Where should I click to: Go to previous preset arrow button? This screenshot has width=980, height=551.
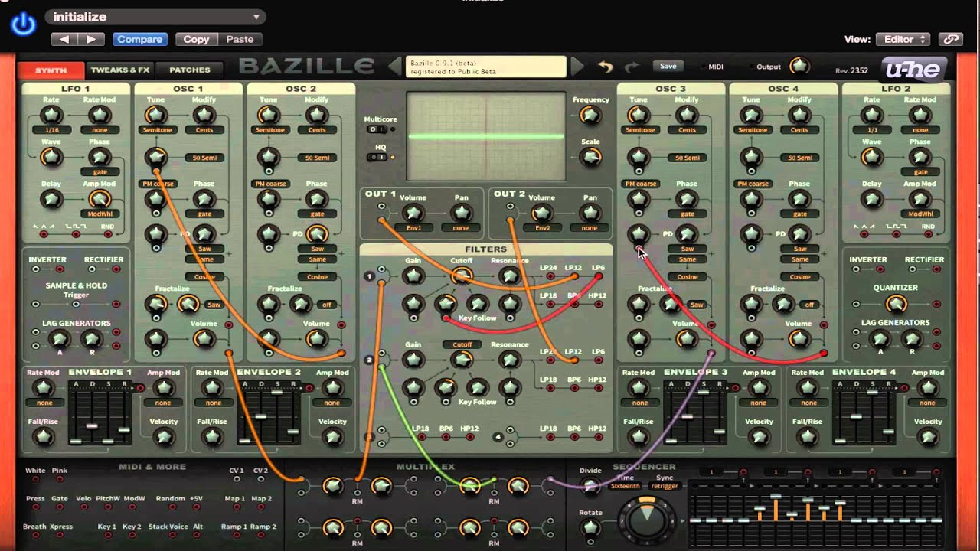point(65,39)
